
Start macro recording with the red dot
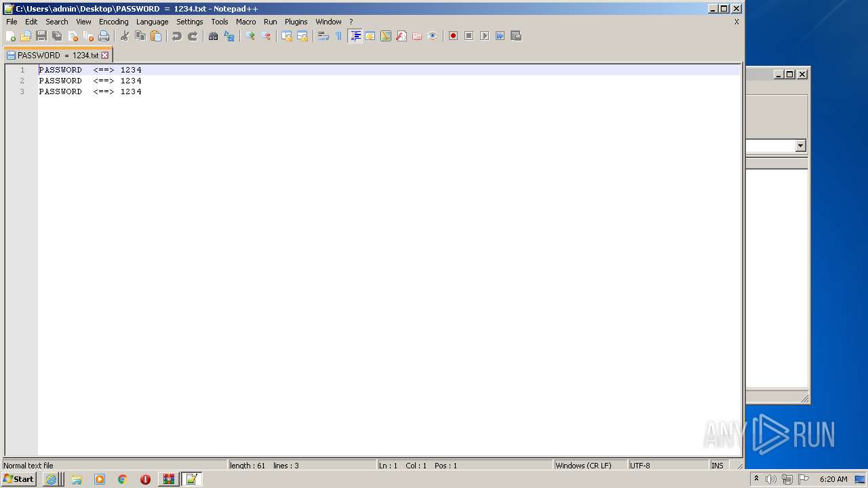click(x=454, y=36)
